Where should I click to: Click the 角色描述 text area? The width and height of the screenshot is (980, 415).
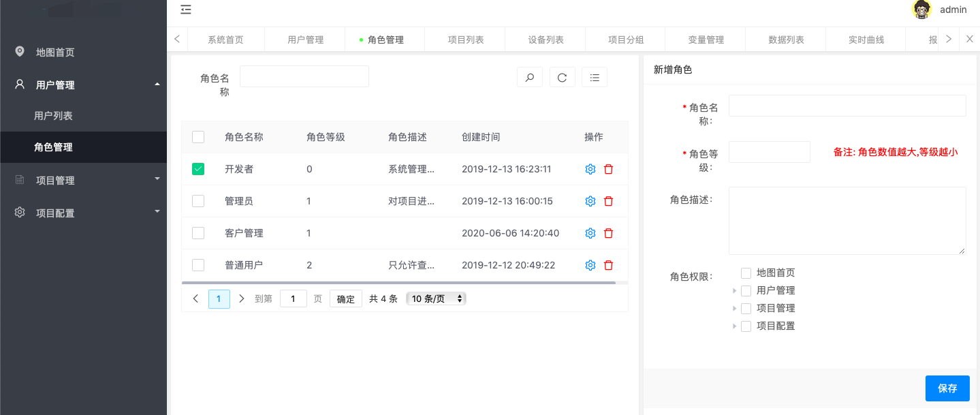[847, 221]
